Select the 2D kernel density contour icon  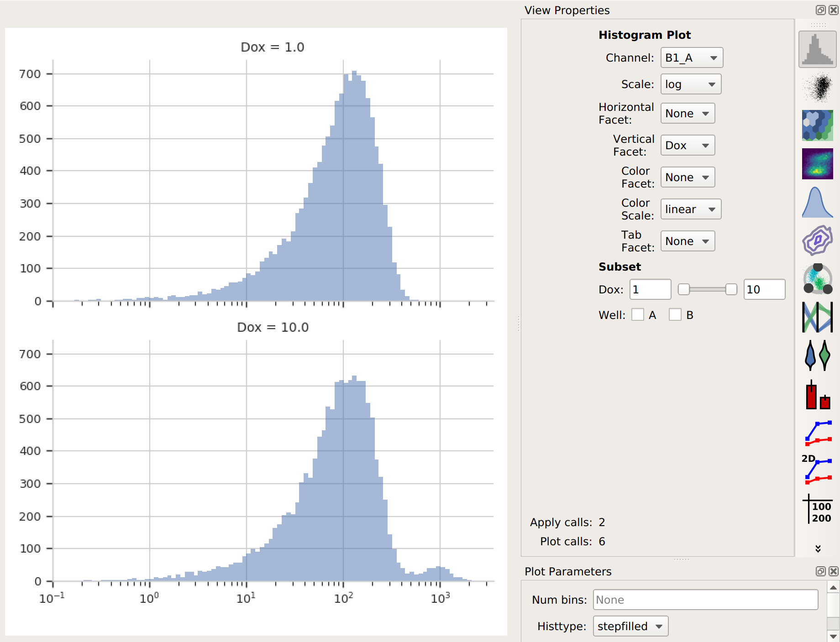817,240
